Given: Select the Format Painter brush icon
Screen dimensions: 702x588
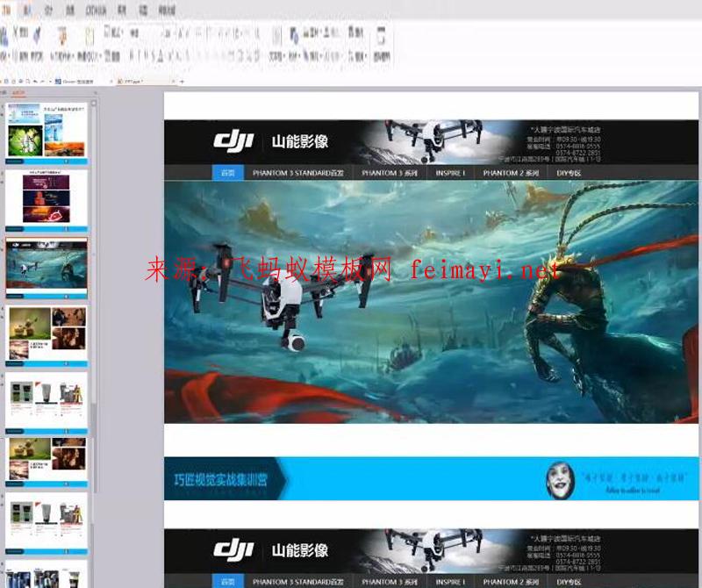Looking at the screenshot, I should coord(37,35).
